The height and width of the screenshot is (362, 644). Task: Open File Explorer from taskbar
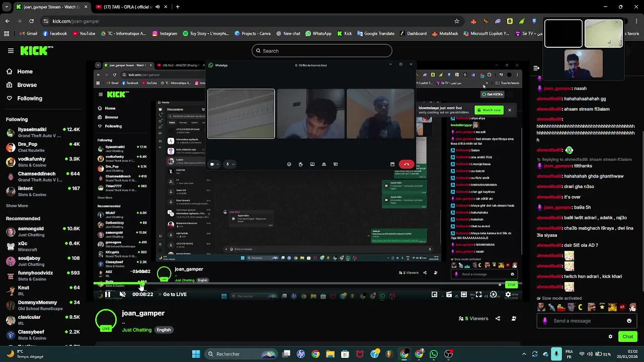point(330,354)
